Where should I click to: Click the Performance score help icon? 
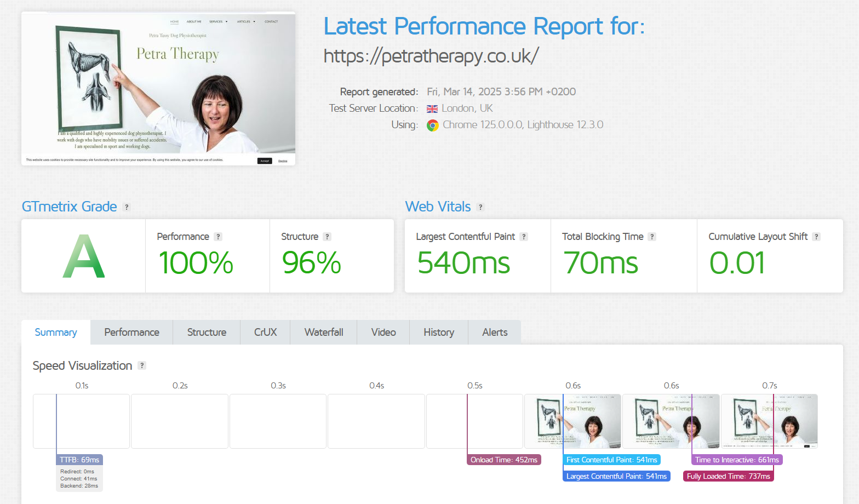[218, 237]
